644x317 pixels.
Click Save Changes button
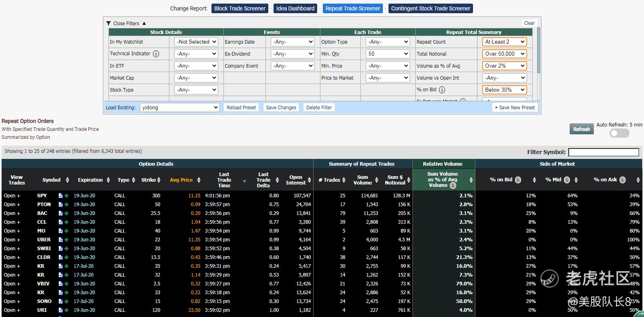click(x=281, y=107)
